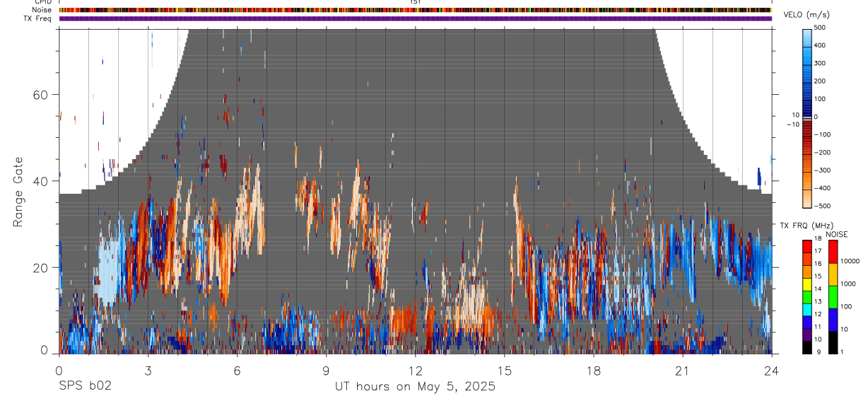The height and width of the screenshot is (401, 868).
Task: Click the -400 label on the velocity scale
Action: coord(822,188)
